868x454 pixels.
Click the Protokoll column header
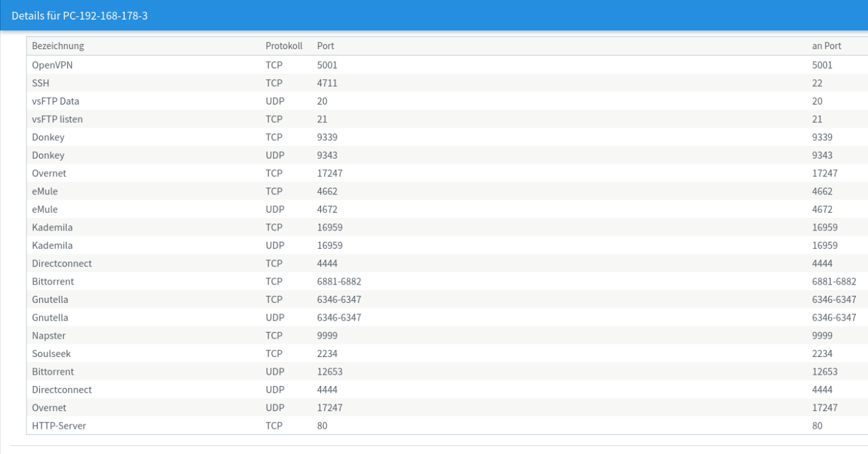click(284, 46)
